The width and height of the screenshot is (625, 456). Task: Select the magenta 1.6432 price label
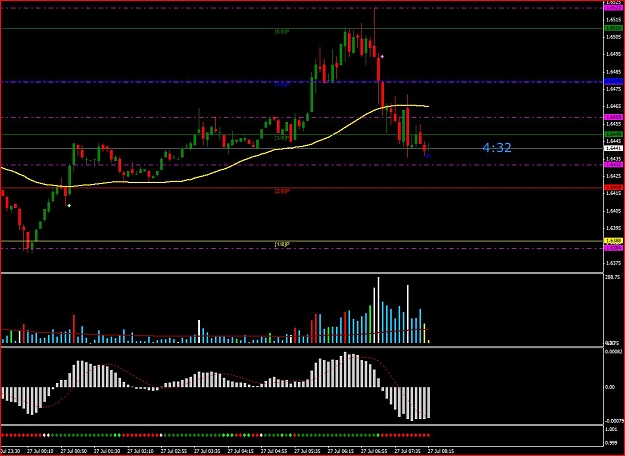[613, 164]
